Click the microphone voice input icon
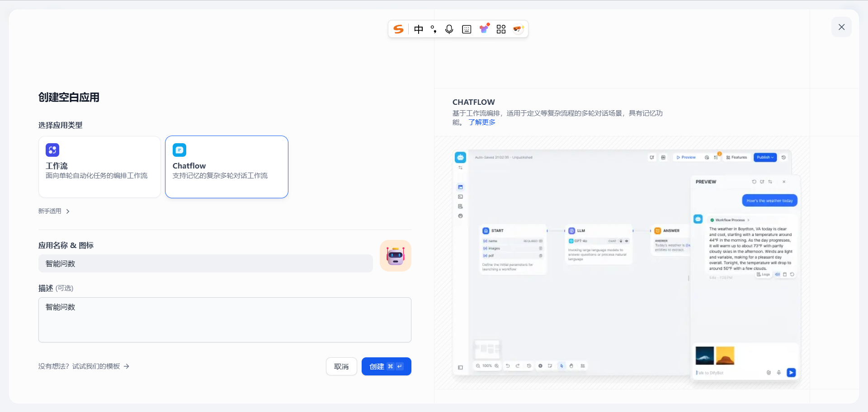Viewport: 868px width, 412px height. pyautogui.click(x=449, y=29)
